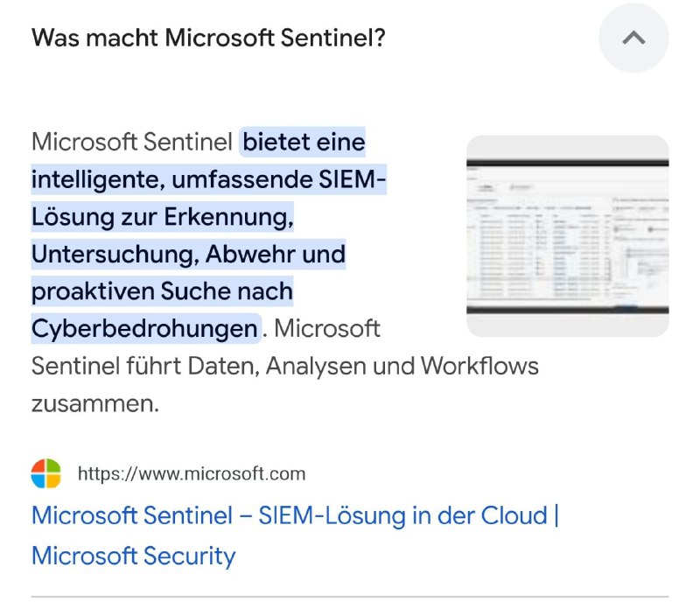Image resolution: width=700 pixels, height=602 pixels.
Task: Click highlighted line 'Untersuchung, Abwehr und'
Action: (x=188, y=254)
